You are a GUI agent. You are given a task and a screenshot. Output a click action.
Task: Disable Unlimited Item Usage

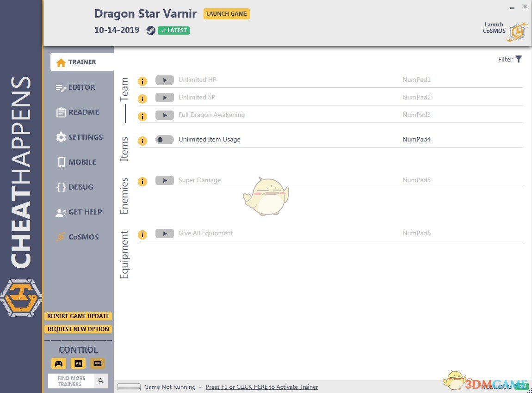(164, 139)
